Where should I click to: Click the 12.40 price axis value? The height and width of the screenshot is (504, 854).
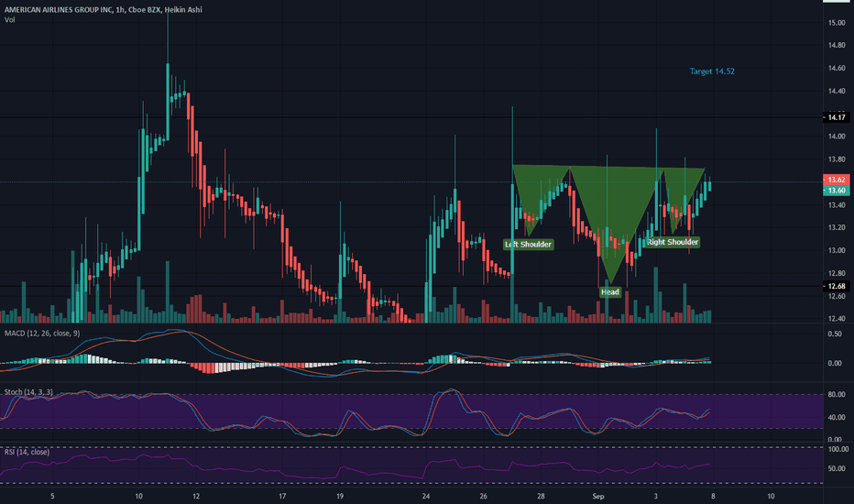tap(837, 319)
